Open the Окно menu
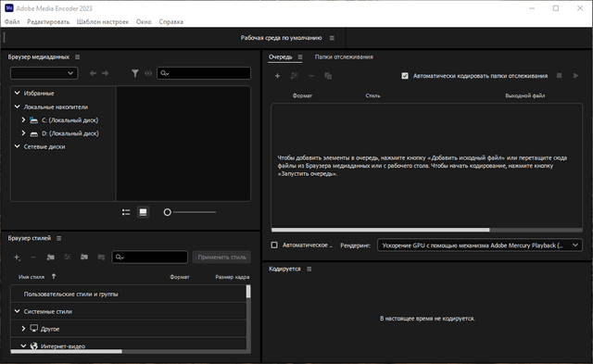The image size is (593, 364). [x=144, y=22]
